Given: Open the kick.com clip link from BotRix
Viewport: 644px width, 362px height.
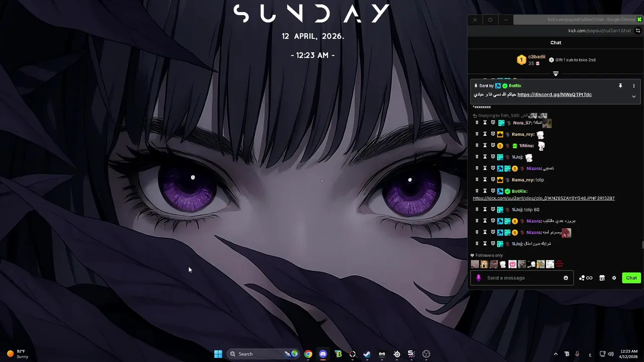Looking at the screenshot, I should (544, 199).
